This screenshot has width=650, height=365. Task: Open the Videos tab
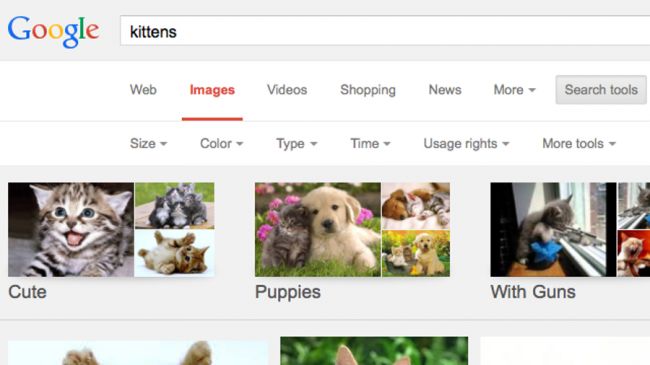tap(287, 90)
